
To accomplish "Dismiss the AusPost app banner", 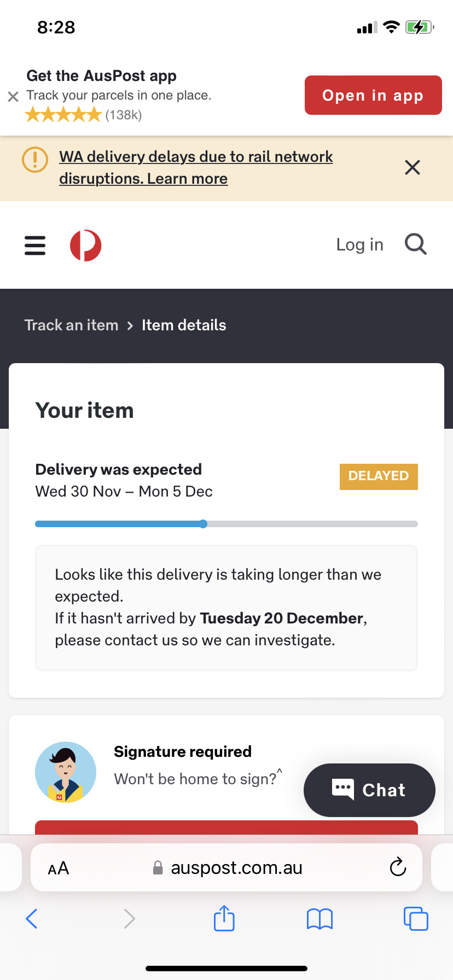I will [x=13, y=97].
